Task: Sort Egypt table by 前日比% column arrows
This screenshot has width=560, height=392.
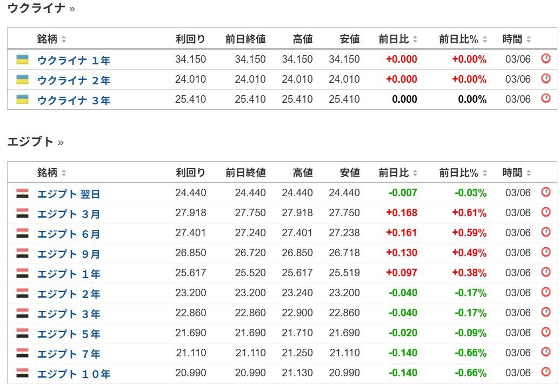Action: (x=485, y=173)
